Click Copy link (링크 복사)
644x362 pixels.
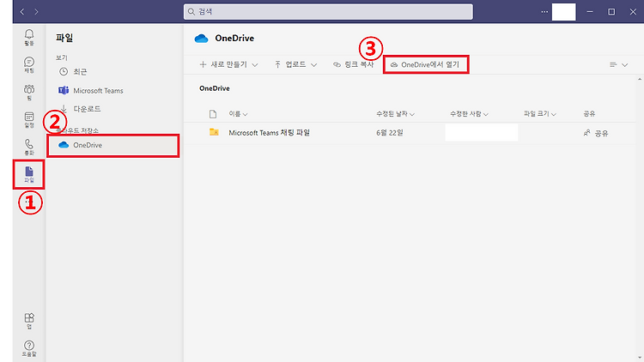(x=353, y=64)
